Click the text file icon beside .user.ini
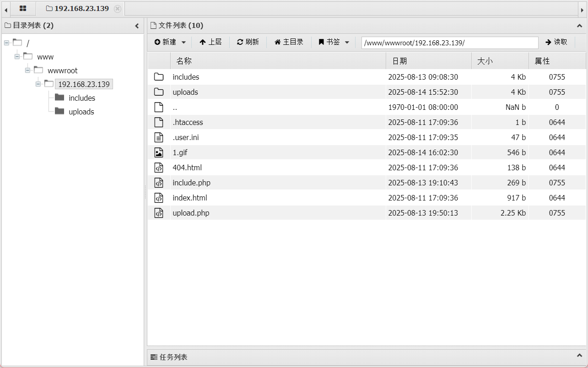The width and height of the screenshot is (588, 368). 158,137
